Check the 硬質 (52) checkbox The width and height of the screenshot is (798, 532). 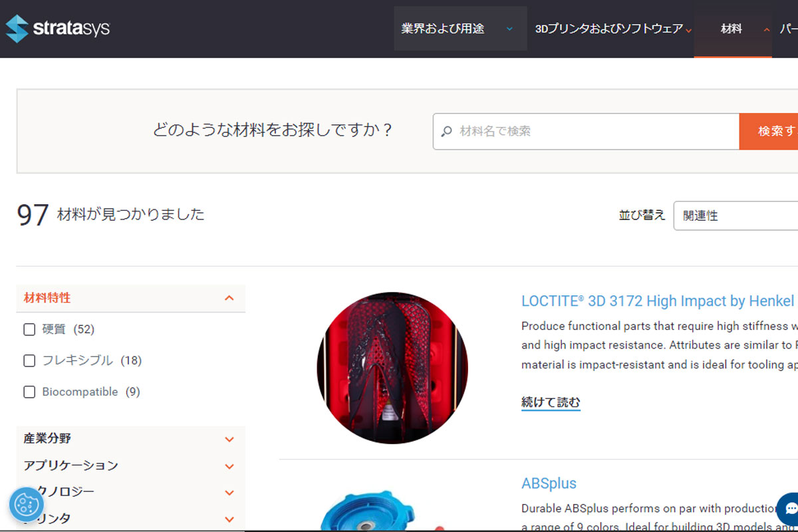(29, 329)
